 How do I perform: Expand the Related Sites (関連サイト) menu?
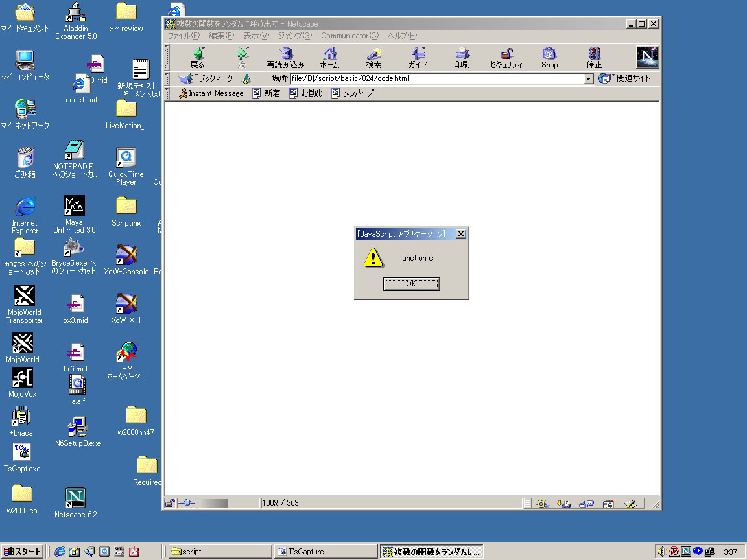(624, 78)
